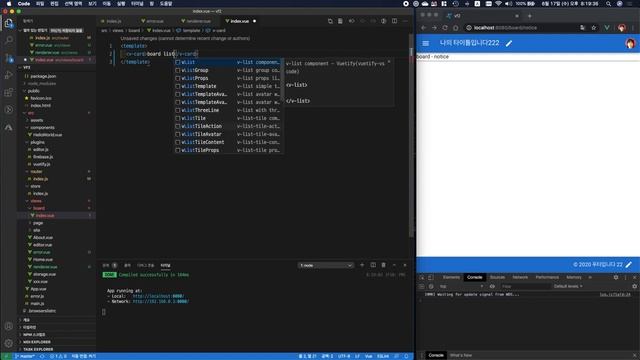Go back in the browser
The width and height of the screenshot is (640, 360).
point(424,28)
